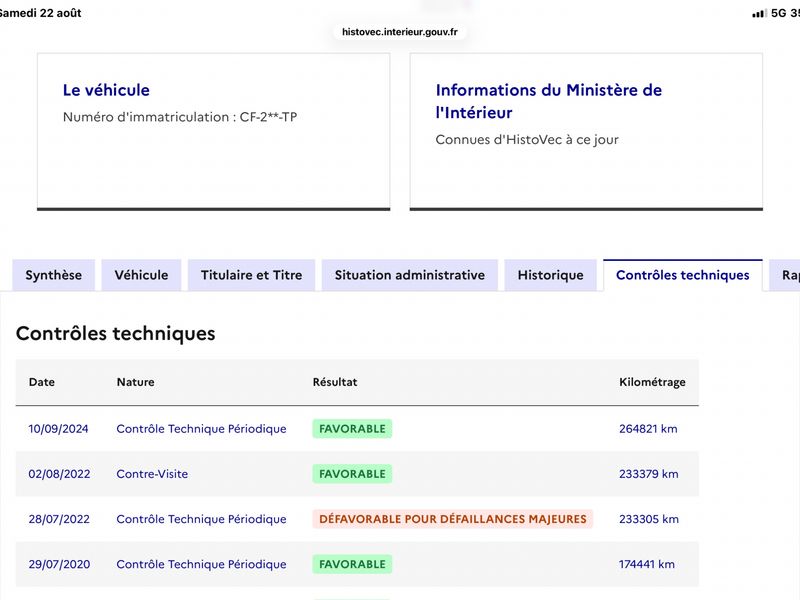Click the Défavorable pour défaillances majeures badge

[x=453, y=519]
